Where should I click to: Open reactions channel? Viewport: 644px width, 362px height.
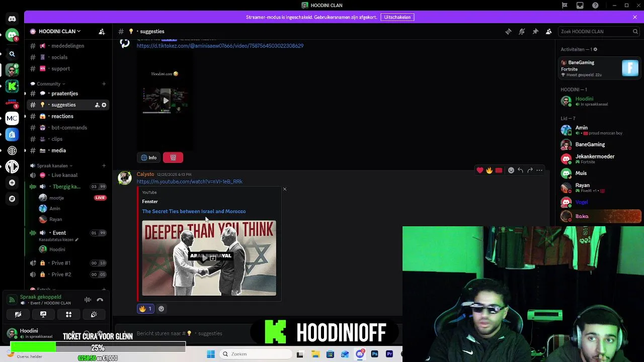pyautogui.click(x=68, y=116)
